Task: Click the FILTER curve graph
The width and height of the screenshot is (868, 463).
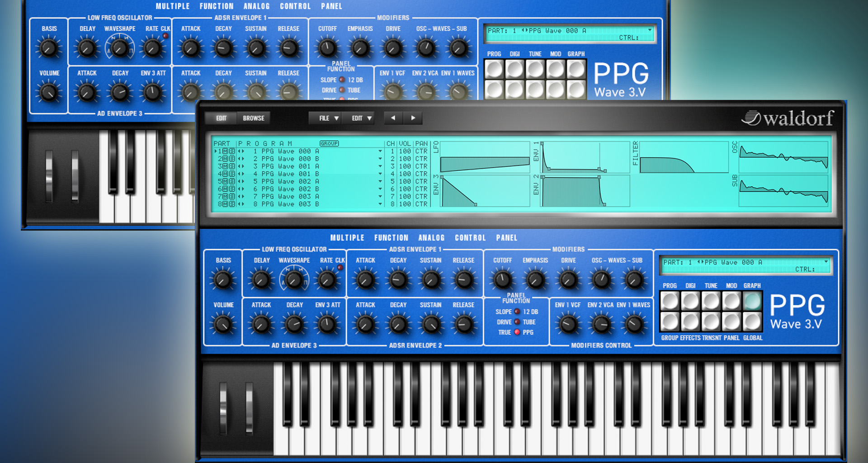Action: point(684,157)
